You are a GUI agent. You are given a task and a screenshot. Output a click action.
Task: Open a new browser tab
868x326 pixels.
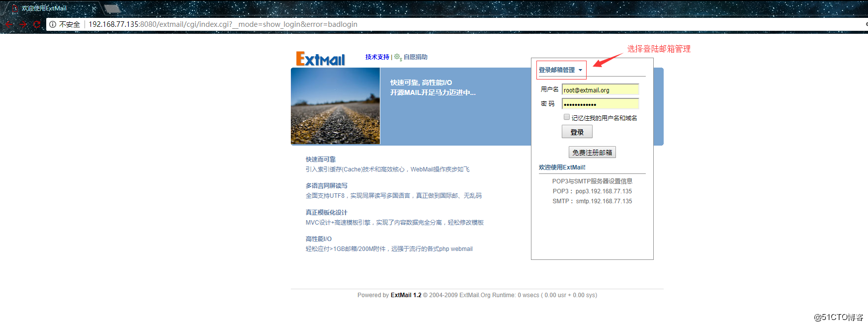coord(112,8)
